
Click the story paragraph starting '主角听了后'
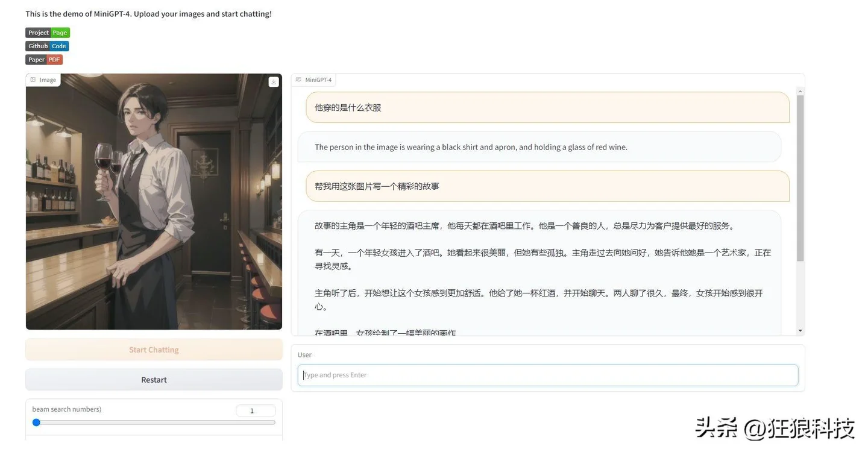coord(539,300)
